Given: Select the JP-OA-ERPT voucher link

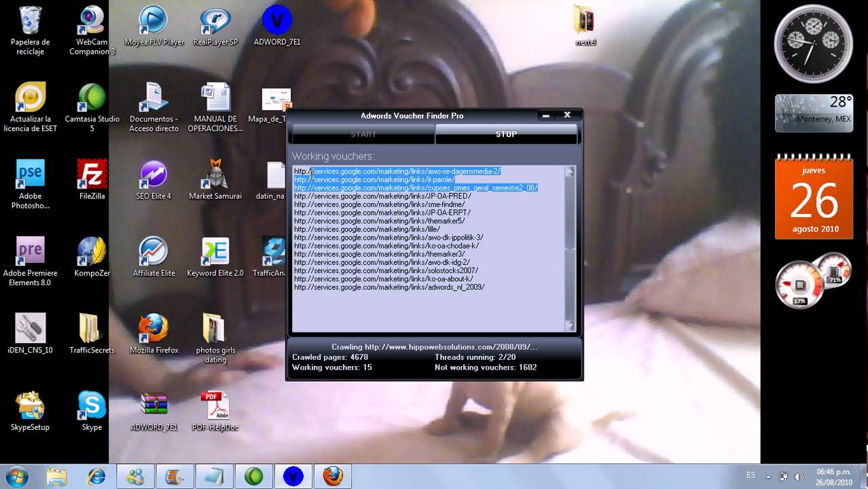Looking at the screenshot, I should 382,213.
